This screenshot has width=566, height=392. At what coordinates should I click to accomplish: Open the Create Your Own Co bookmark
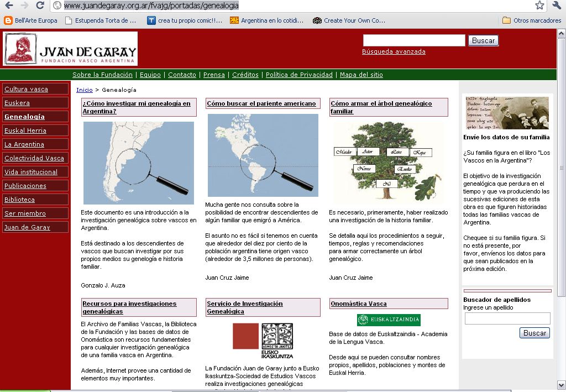349,20
